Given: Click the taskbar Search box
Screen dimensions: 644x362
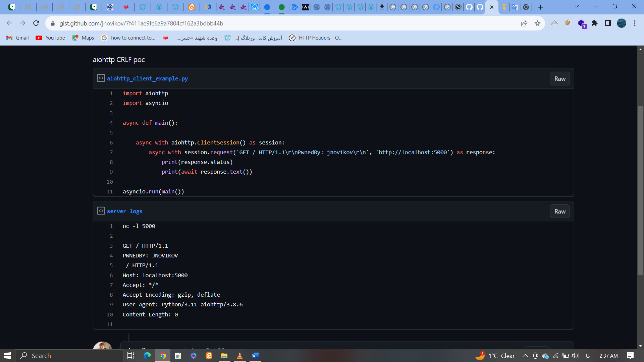Looking at the screenshot, I should [69, 356].
